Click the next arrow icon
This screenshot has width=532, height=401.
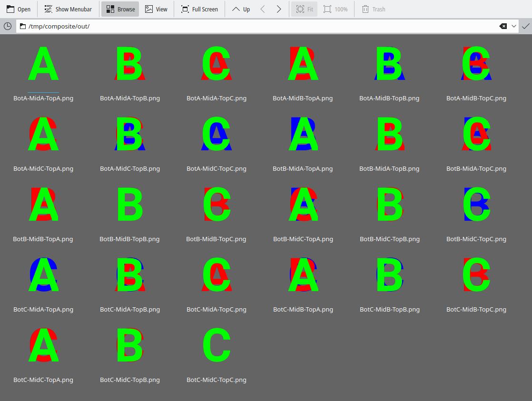[x=279, y=9]
